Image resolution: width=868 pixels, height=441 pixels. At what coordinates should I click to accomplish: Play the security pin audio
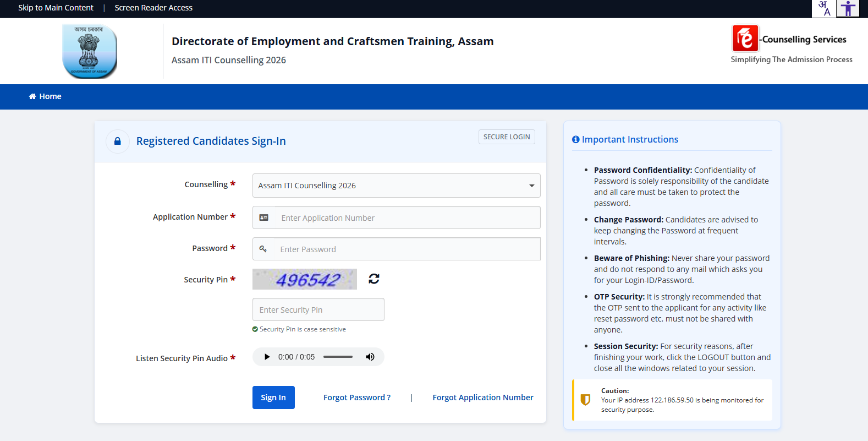267,357
